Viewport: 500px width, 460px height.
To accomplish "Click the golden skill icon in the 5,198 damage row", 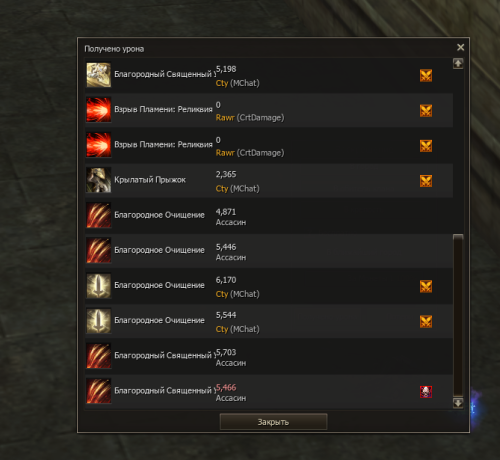I will (x=99, y=75).
